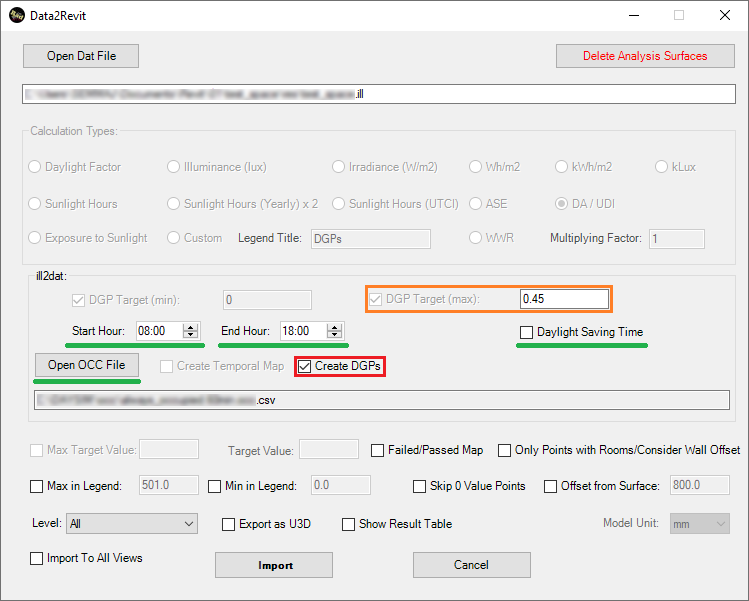Click the End Hour time field
This screenshot has width=749, height=601.
click(x=304, y=331)
